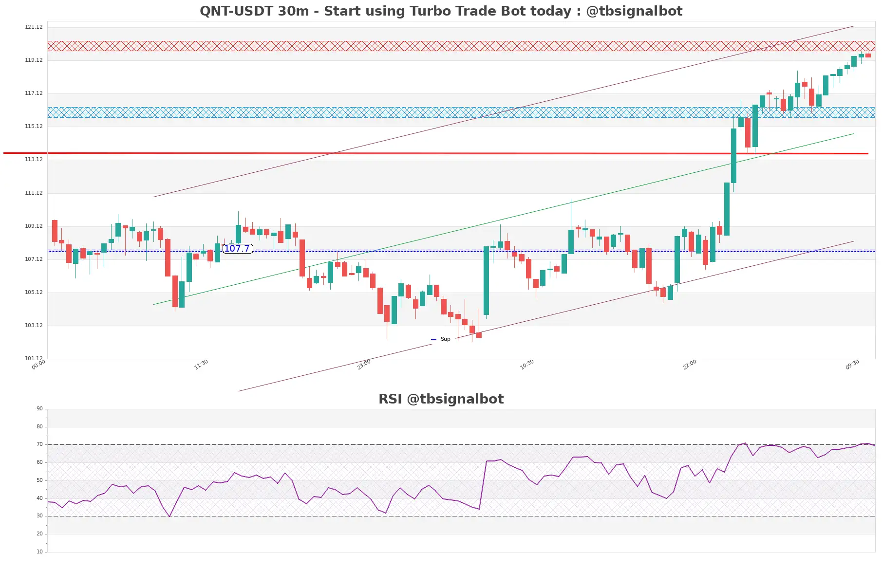882x588 pixels.
Task: Click the RSI 80 axis label
Action: tap(39, 427)
